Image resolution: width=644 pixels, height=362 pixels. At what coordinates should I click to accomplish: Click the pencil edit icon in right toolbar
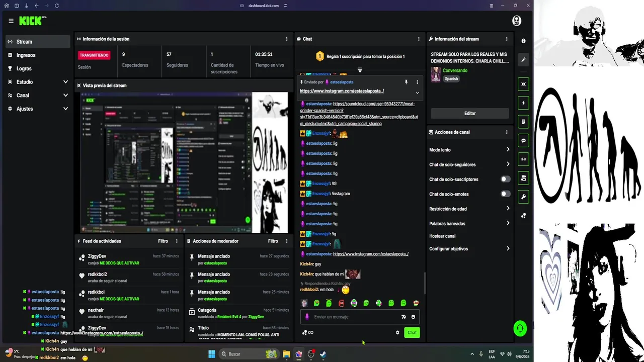tap(523, 60)
